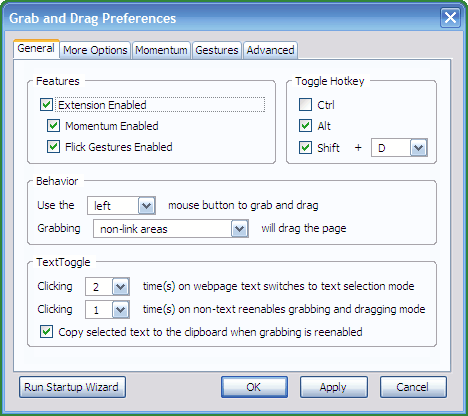This screenshot has height=416, width=468.
Task: Click 'on webpage text switches to text selection mode'
Action: tap(296, 286)
